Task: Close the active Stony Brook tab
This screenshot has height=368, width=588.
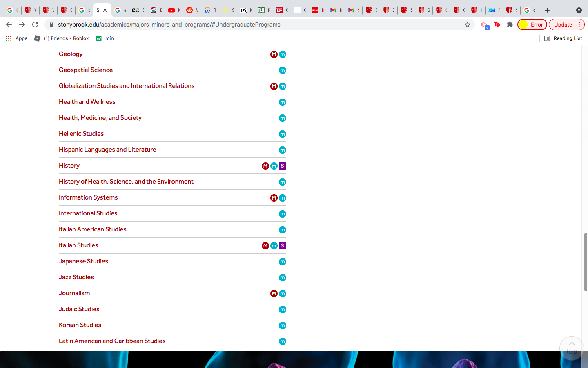Action: coord(105,10)
